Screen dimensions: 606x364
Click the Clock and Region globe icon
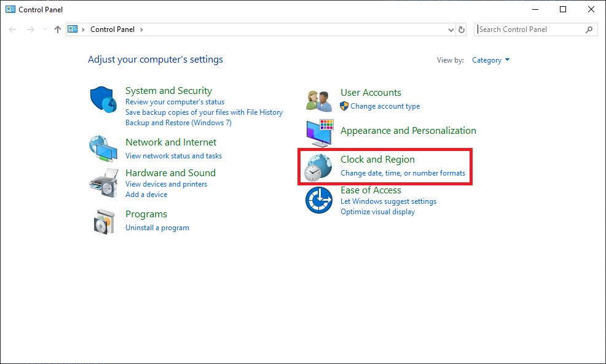320,166
